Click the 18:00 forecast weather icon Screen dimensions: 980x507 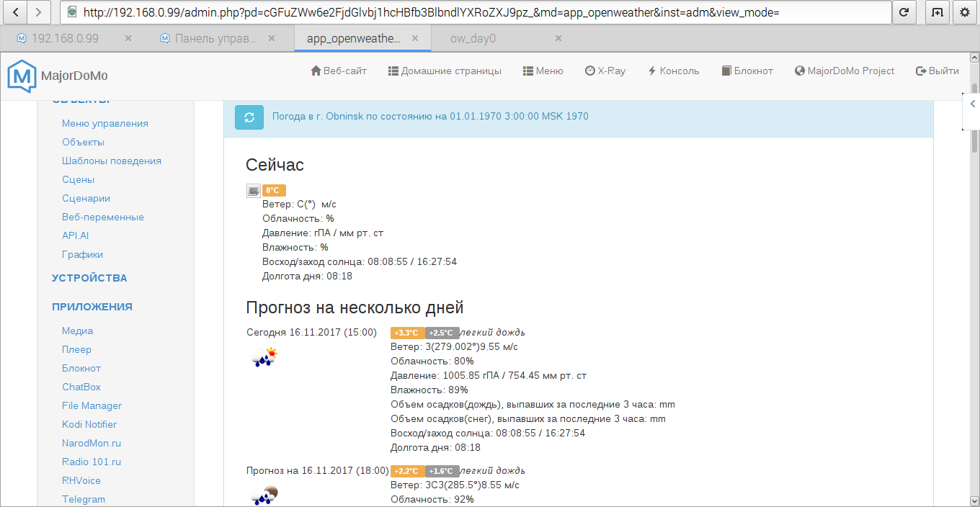pyautogui.click(x=264, y=495)
